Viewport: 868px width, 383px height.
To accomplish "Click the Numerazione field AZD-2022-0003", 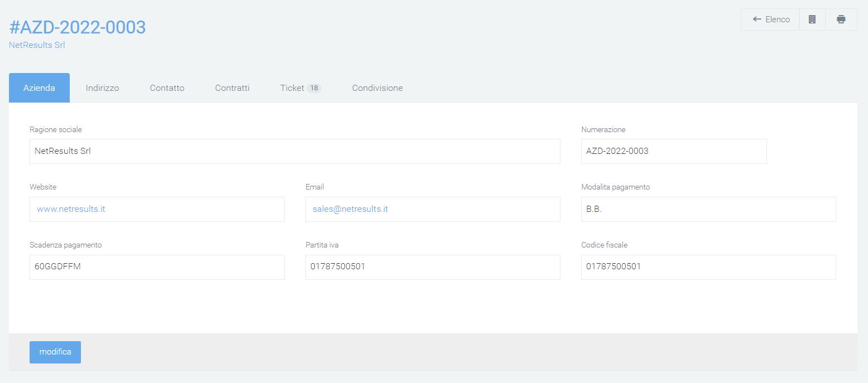I will coord(674,151).
